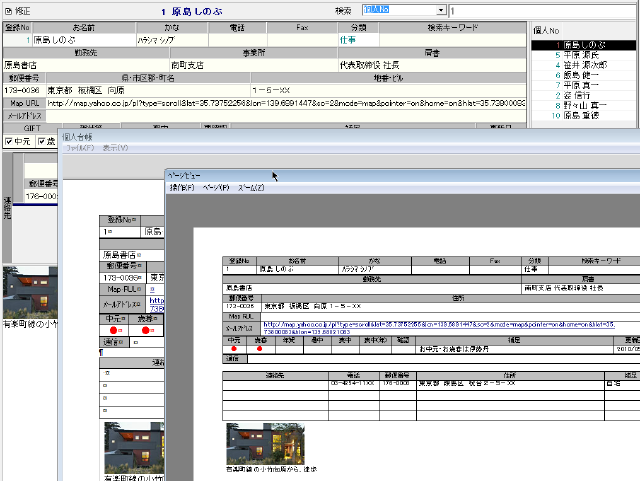Click the 肩書 field 代表取締役 社長
The width and height of the screenshot is (640, 481).
coord(432,65)
